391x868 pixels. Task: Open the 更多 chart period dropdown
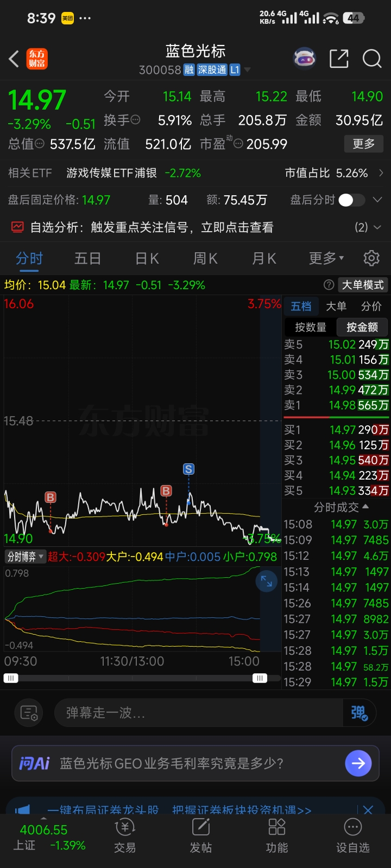coord(326,258)
